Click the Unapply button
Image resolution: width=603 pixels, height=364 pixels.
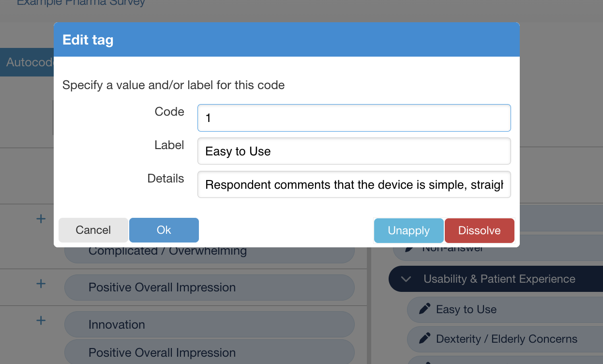[x=409, y=230]
